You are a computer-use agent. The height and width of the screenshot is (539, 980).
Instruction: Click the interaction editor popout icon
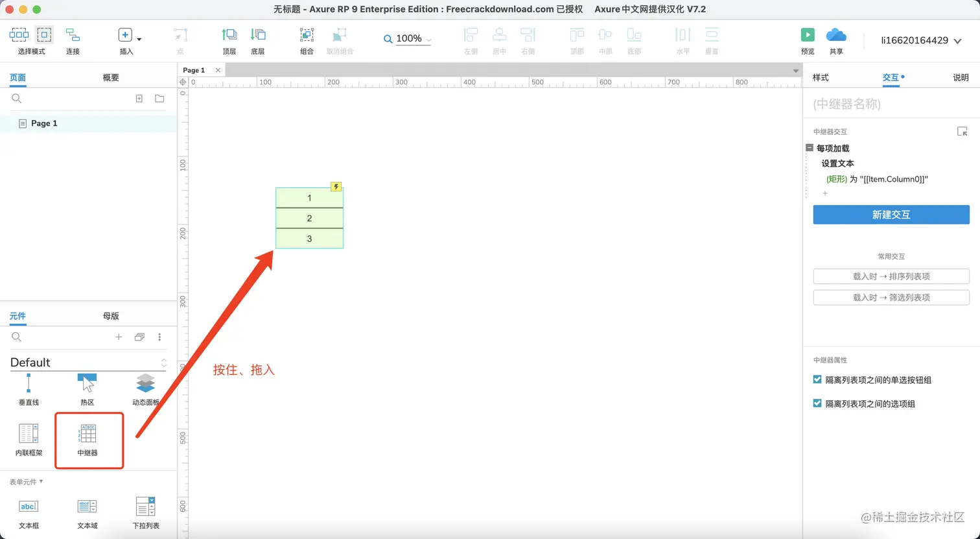(x=962, y=132)
